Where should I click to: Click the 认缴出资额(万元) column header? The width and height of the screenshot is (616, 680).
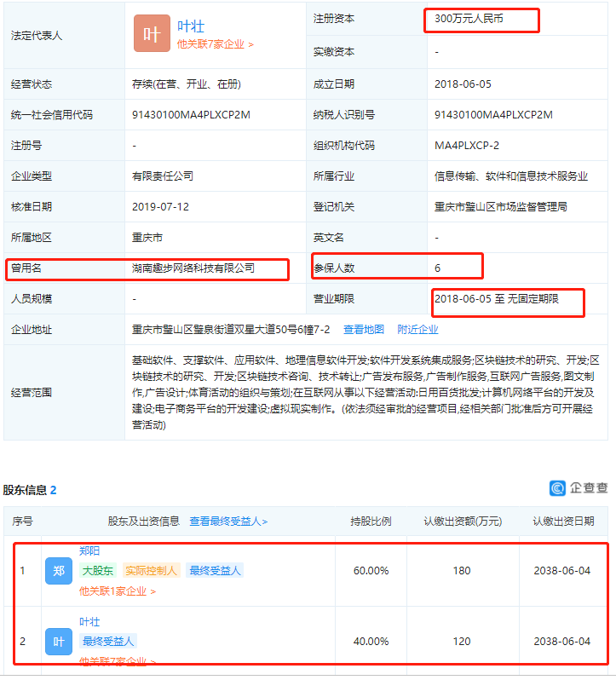pos(463,522)
